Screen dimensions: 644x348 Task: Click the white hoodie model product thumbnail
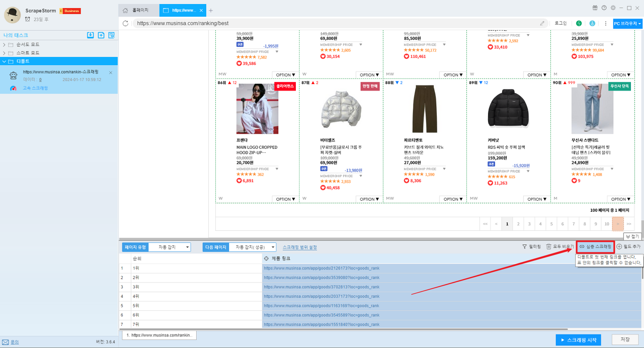coord(257,109)
